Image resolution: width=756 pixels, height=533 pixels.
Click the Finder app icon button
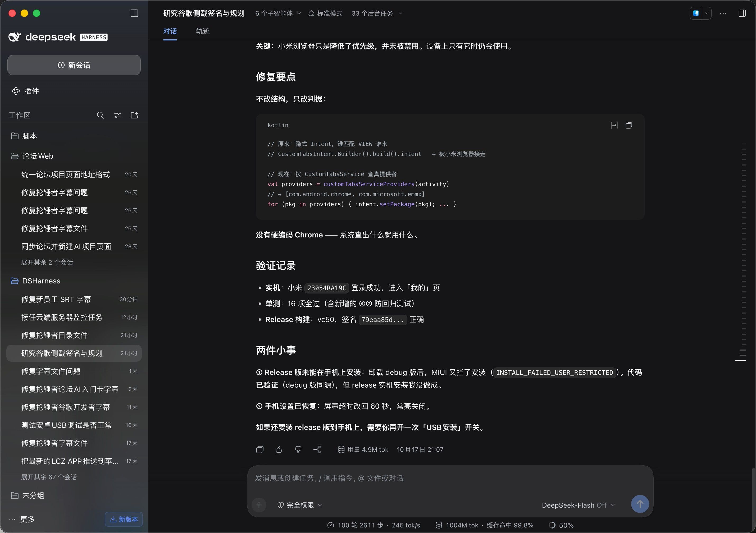696,13
